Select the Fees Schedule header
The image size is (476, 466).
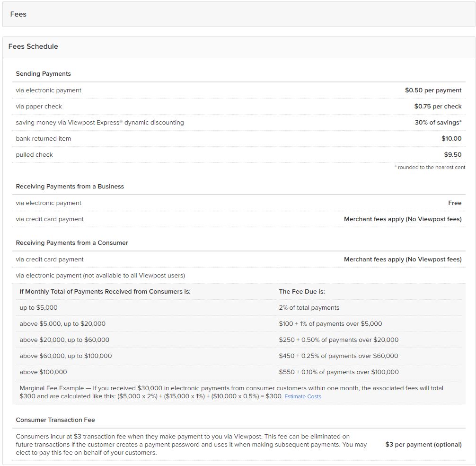pyautogui.click(x=33, y=46)
